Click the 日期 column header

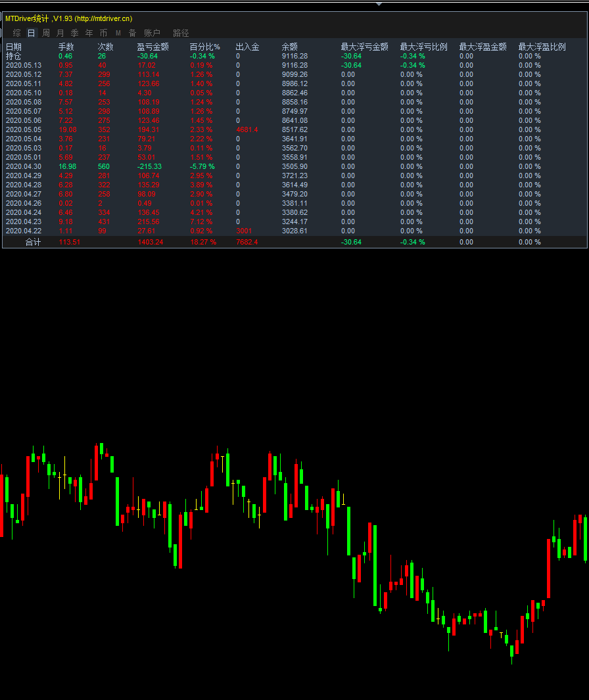pyautogui.click(x=13, y=47)
